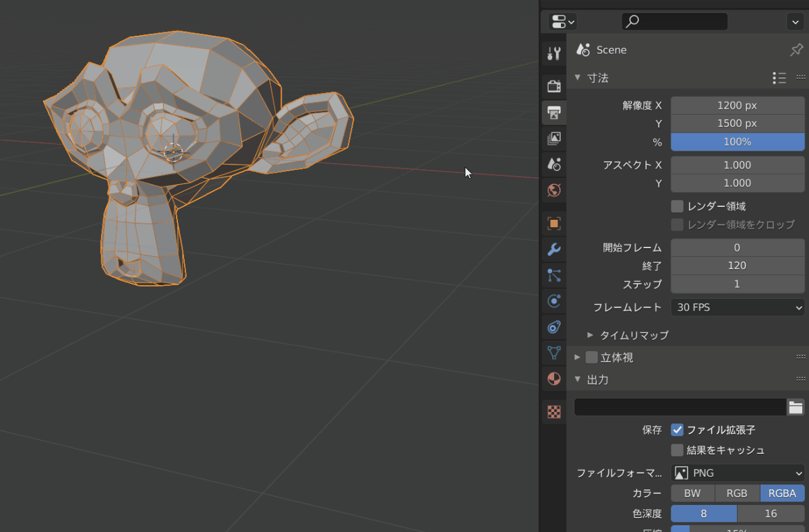Click the 出力 panel drag grip
Screen dimensions: 809x532
tap(801, 380)
